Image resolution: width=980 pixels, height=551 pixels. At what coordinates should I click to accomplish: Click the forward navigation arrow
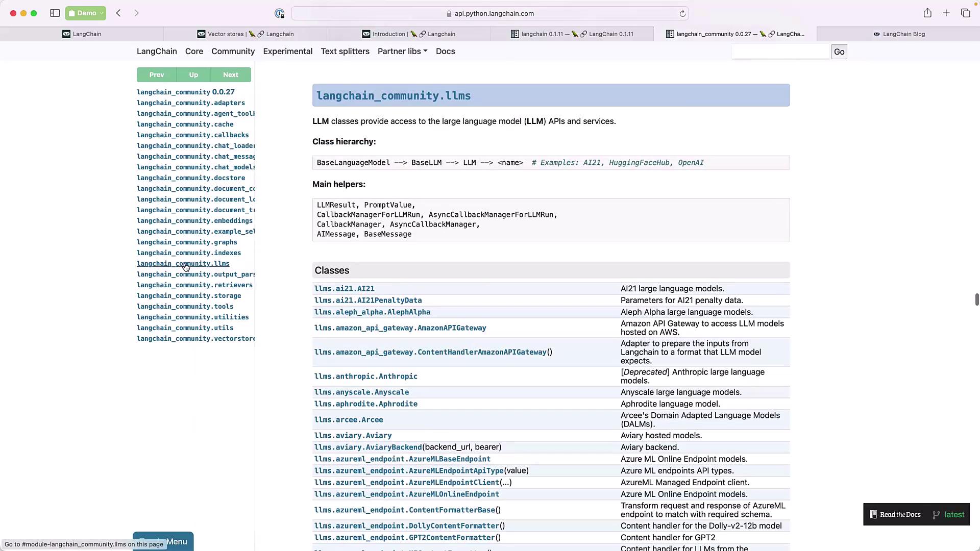point(136,13)
